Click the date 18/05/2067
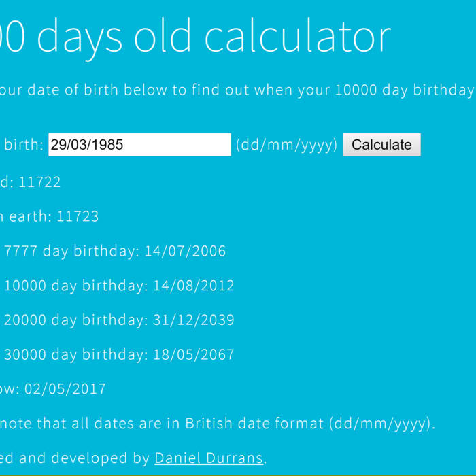 point(194,355)
